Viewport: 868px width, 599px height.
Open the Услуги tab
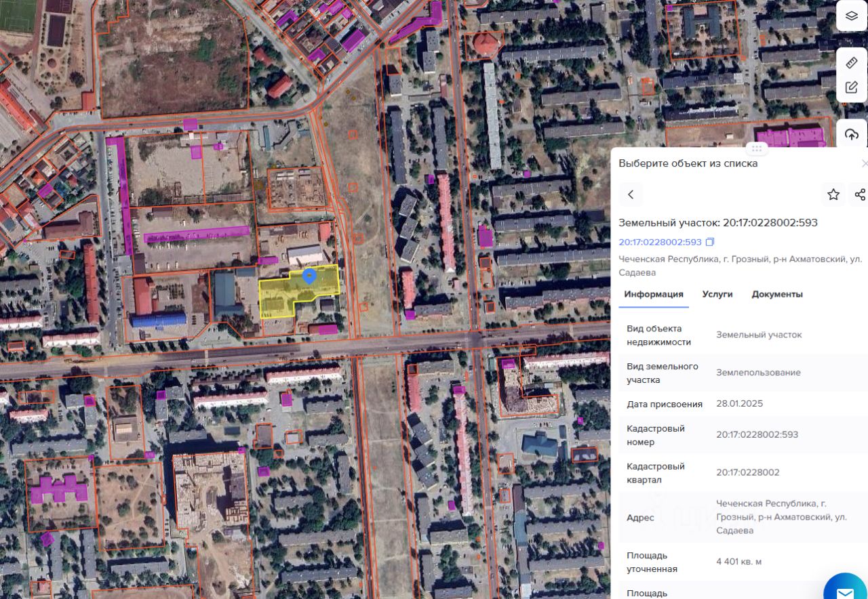(717, 294)
